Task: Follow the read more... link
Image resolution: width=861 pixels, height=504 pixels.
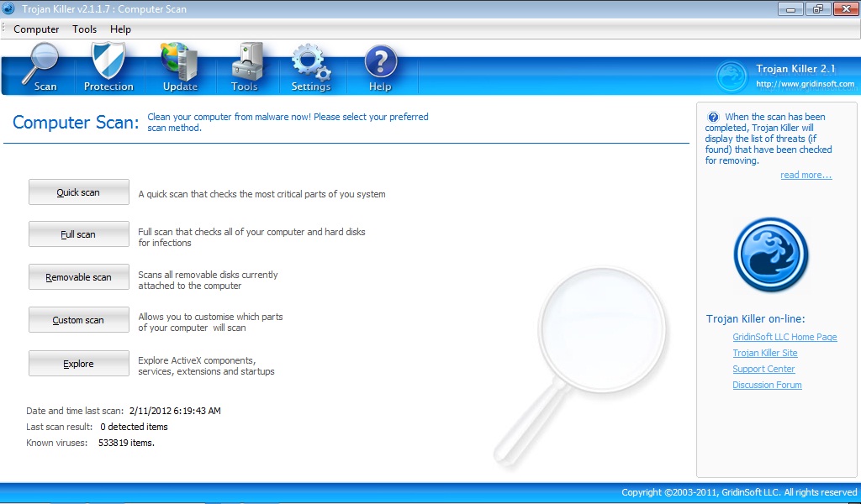Action: pyautogui.click(x=806, y=175)
